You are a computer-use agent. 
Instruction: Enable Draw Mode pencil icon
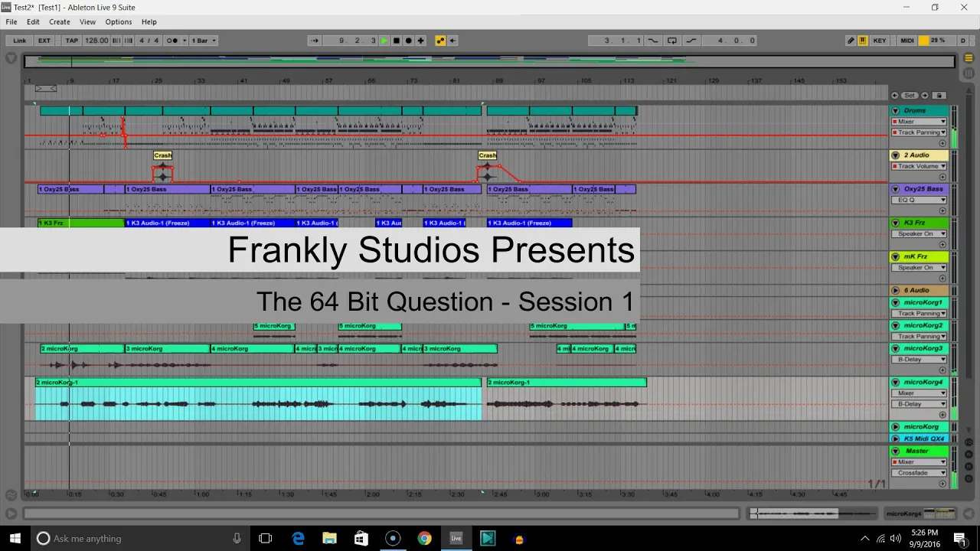coord(851,41)
